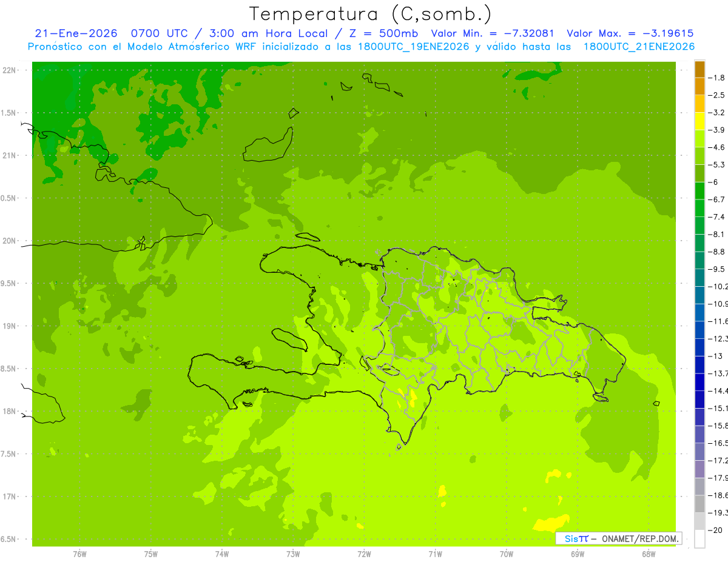Click the "21N" latitude label
This screenshot has width=728, height=562.
click(10, 156)
